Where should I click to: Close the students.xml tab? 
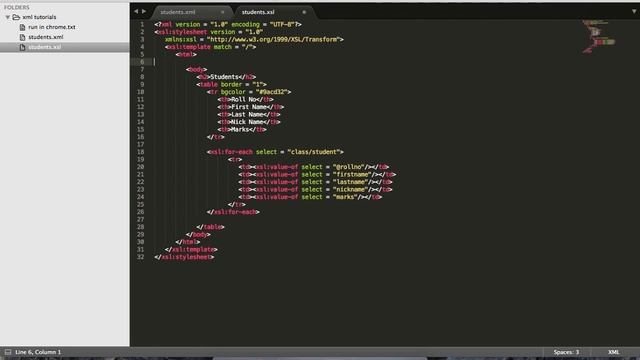222,12
